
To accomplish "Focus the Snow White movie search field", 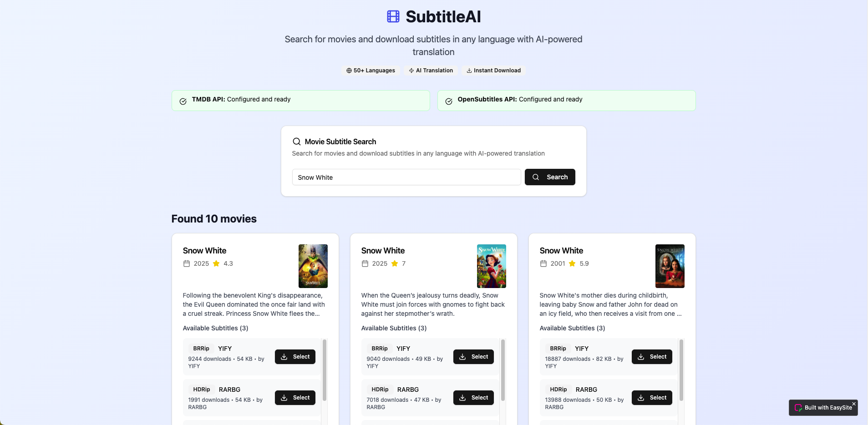I will pos(406,177).
